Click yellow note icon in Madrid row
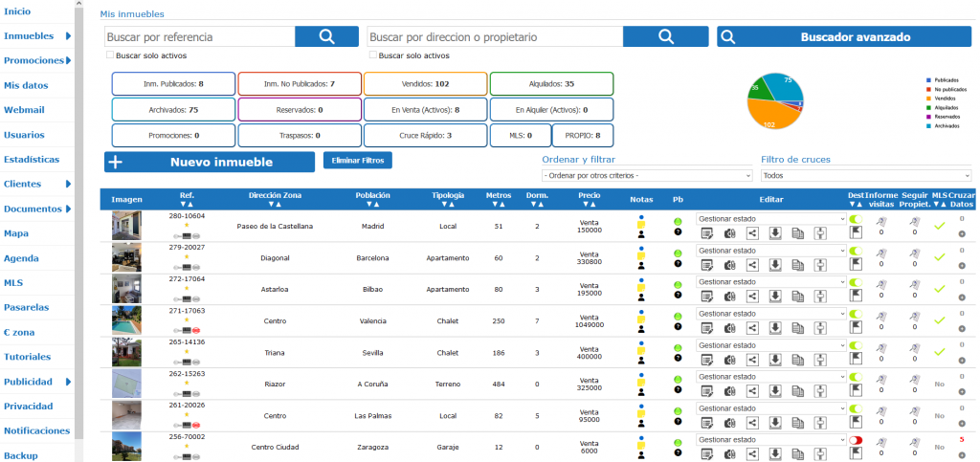Viewport: 980px width, 462px height. coord(641,225)
